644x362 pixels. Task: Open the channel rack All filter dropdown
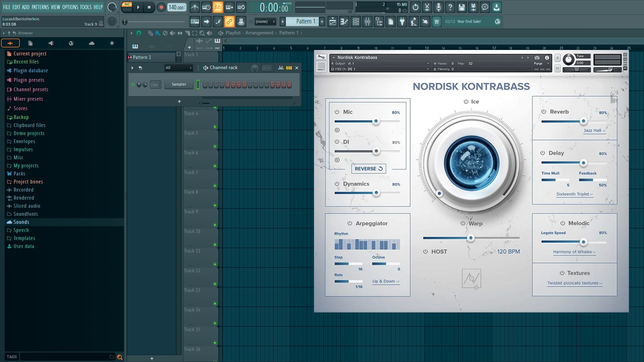pos(178,68)
